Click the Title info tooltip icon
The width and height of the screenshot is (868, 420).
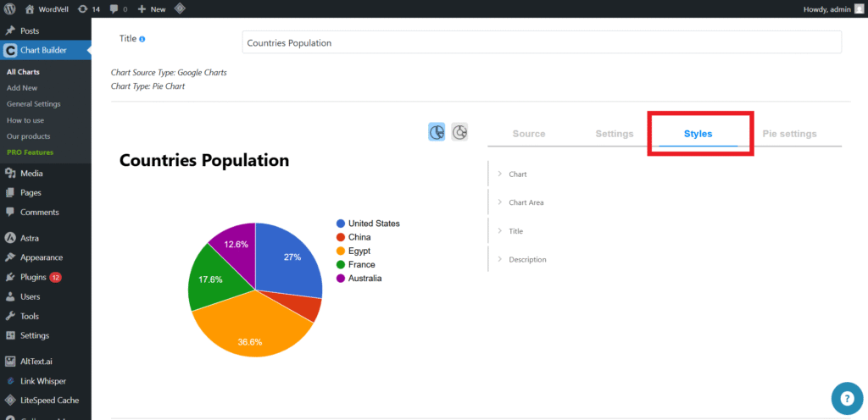tap(142, 39)
